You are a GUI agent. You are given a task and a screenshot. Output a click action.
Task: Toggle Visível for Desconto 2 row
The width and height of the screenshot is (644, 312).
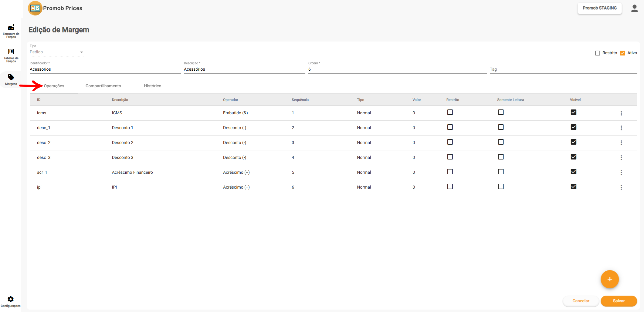coord(573,142)
